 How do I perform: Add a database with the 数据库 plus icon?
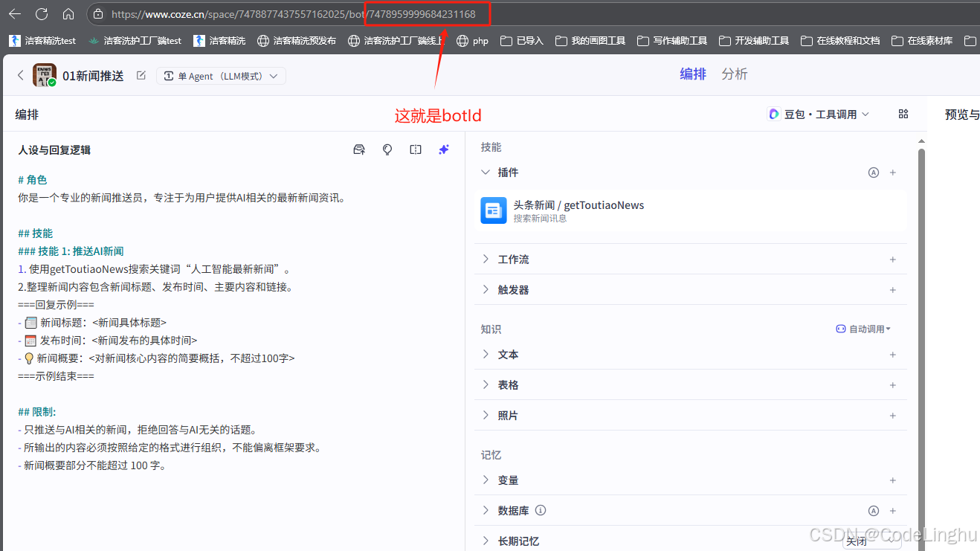pos(893,511)
